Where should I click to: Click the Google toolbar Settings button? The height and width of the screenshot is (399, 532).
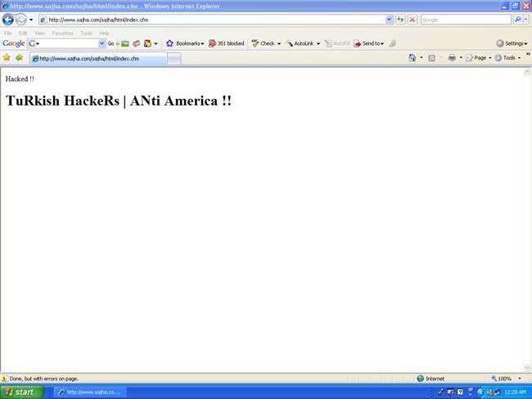tap(512, 43)
